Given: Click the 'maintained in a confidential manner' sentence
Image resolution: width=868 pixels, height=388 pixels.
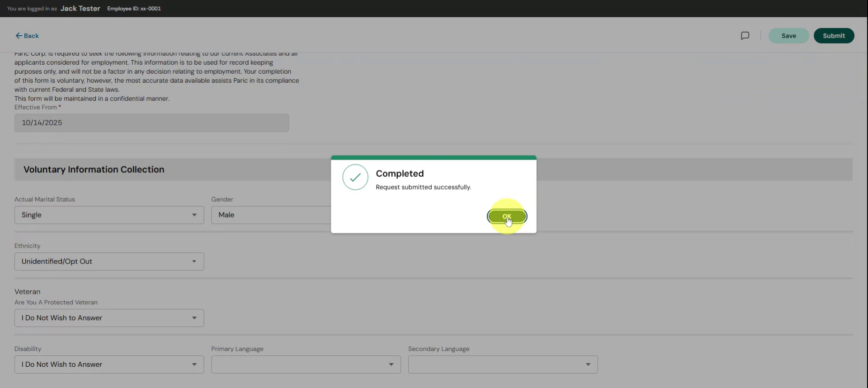Looking at the screenshot, I should [x=92, y=99].
